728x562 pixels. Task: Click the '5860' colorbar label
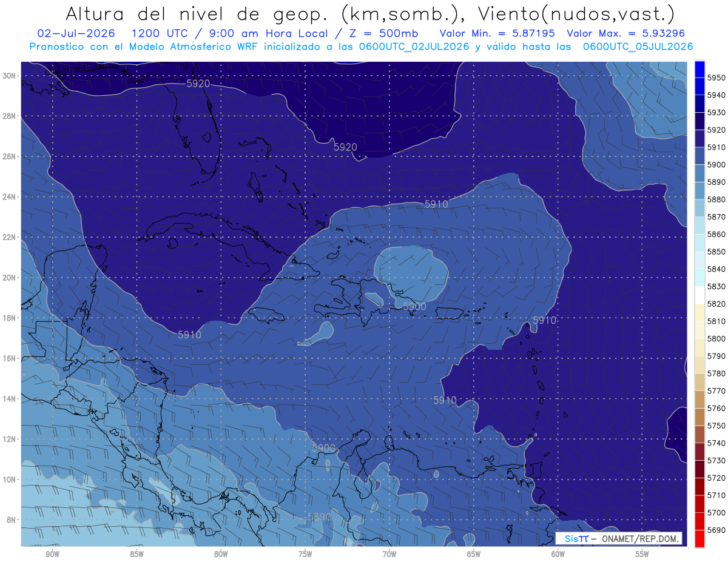pyautogui.click(x=716, y=234)
